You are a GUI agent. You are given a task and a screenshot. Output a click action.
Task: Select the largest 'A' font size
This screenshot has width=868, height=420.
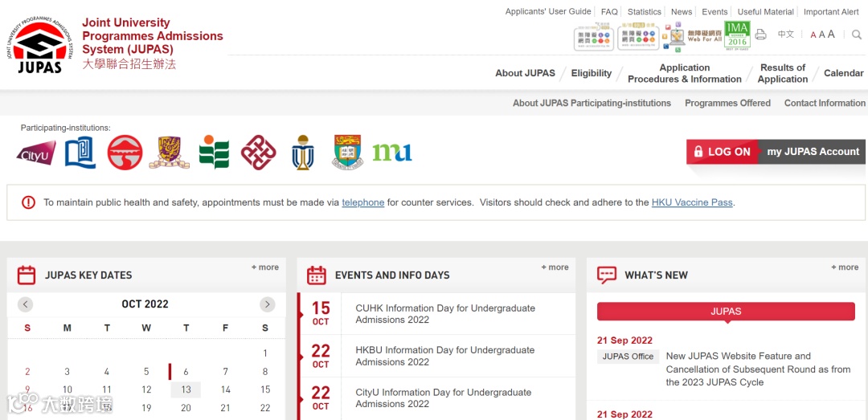tap(831, 35)
